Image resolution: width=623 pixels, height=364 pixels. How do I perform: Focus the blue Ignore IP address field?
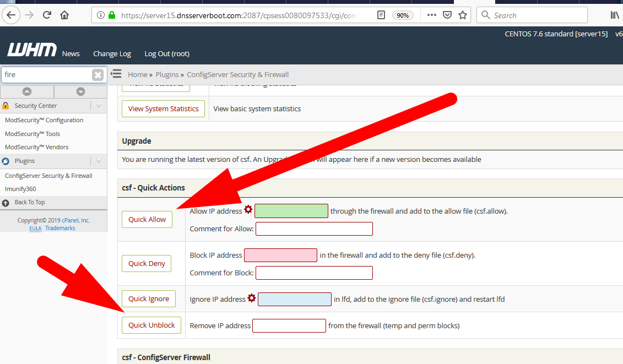294,299
